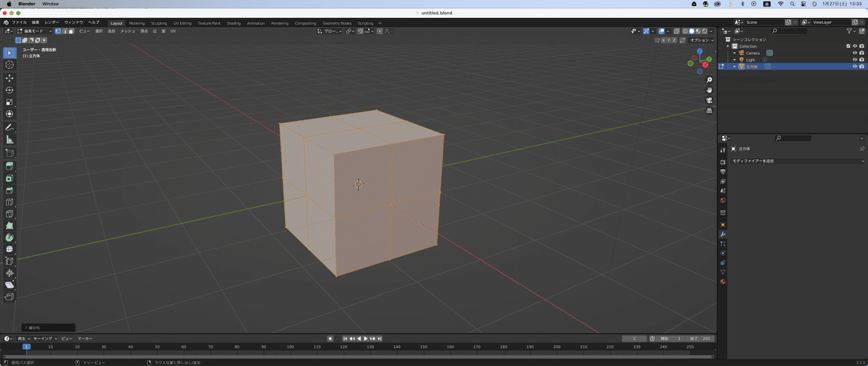Select the Transform tool

coord(9,114)
